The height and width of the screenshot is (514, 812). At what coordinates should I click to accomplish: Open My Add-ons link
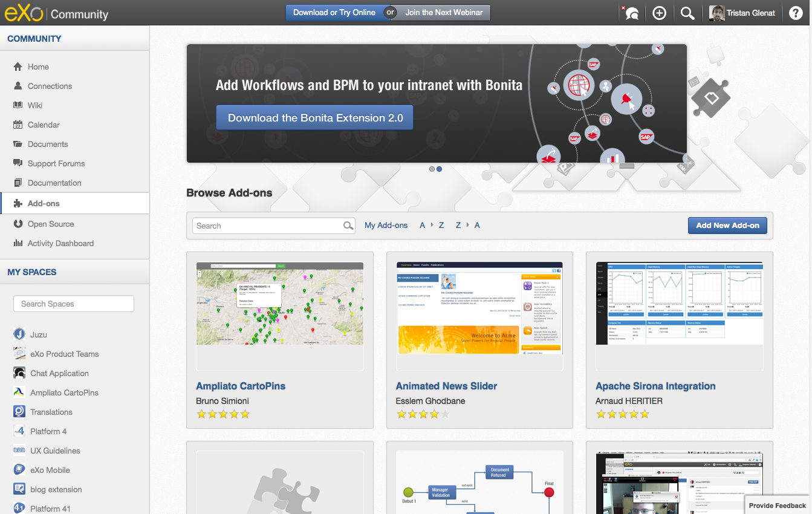tap(386, 226)
